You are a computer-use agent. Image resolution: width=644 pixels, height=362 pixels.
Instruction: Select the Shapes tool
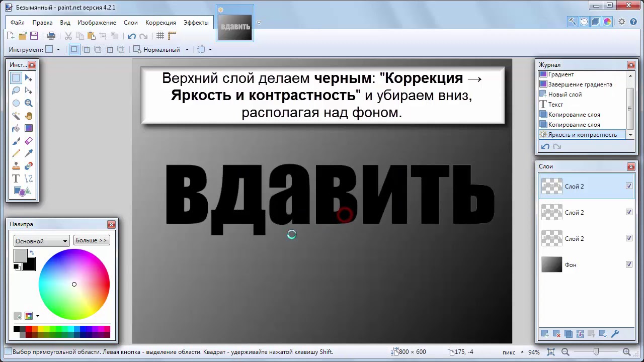click(23, 191)
